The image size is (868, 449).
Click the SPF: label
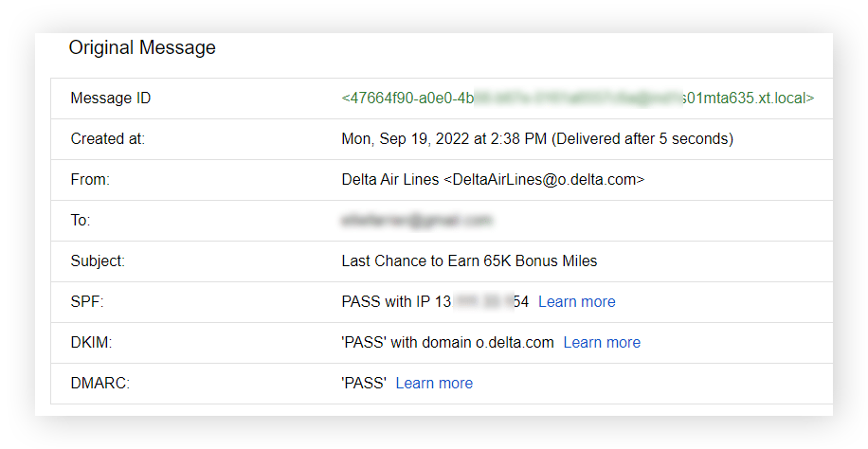87,302
